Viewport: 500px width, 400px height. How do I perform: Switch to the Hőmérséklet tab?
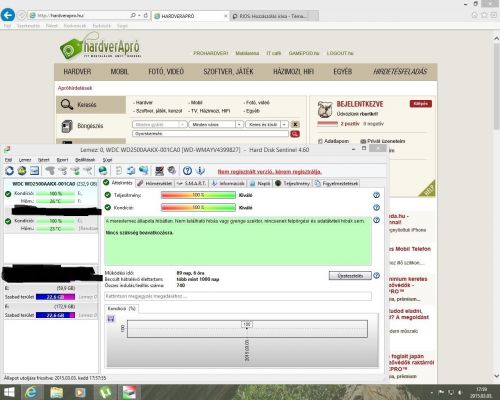click(155, 183)
